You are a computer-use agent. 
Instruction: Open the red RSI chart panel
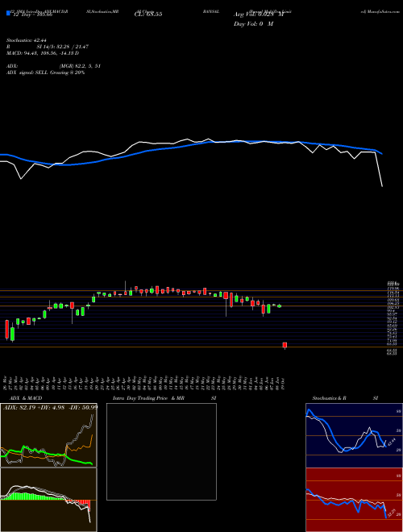(x=354, y=500)
